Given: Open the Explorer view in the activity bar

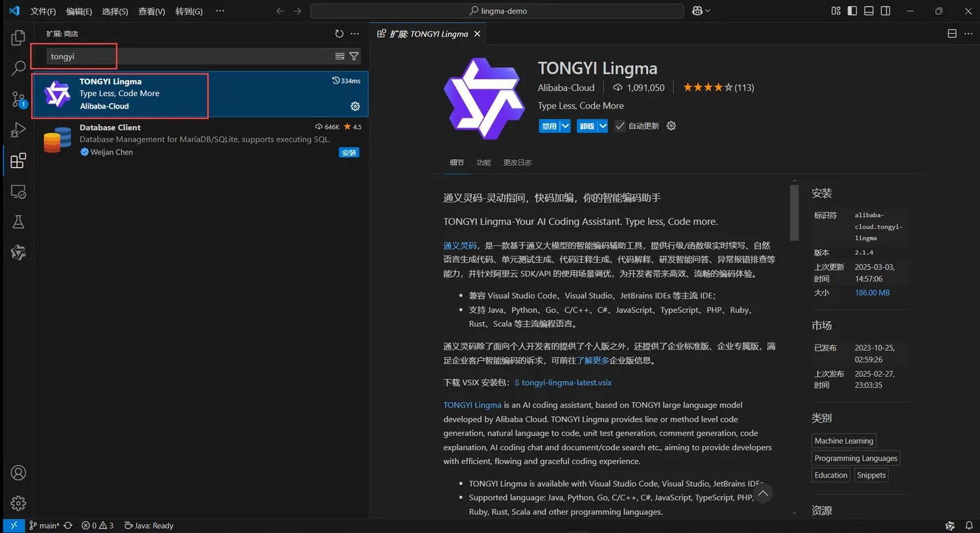Looking at the screenshot, I should tap(18, 37).
